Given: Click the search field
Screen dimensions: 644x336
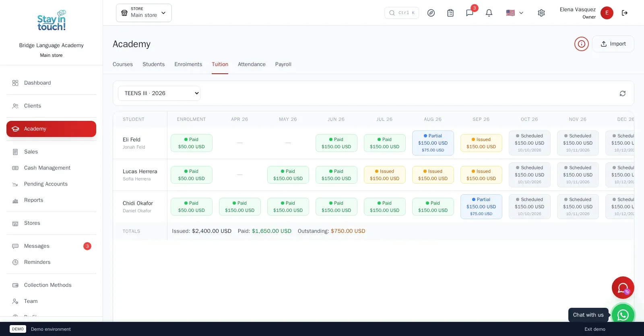Looking at the screenshot, I should 402,13.
